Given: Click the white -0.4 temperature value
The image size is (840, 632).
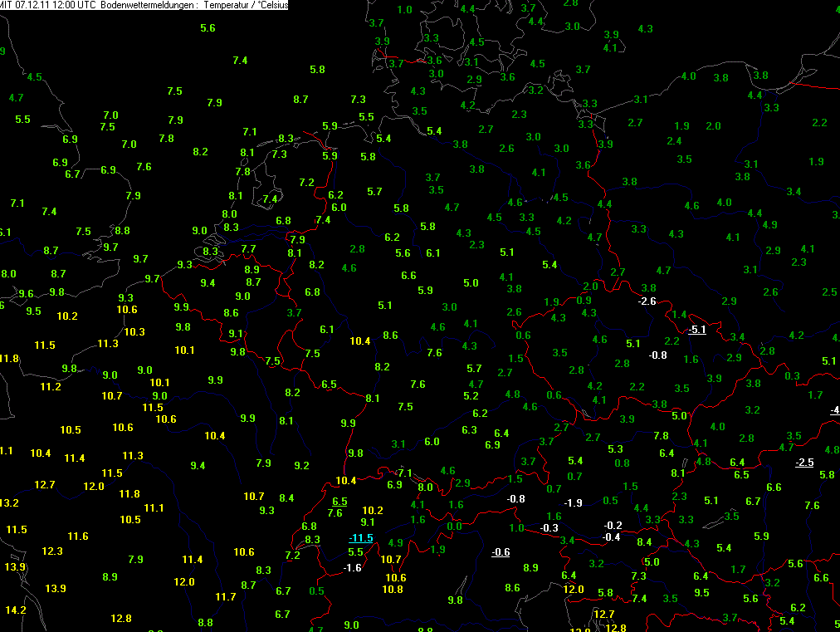Looking at the screenshot, I should [611, 537].
